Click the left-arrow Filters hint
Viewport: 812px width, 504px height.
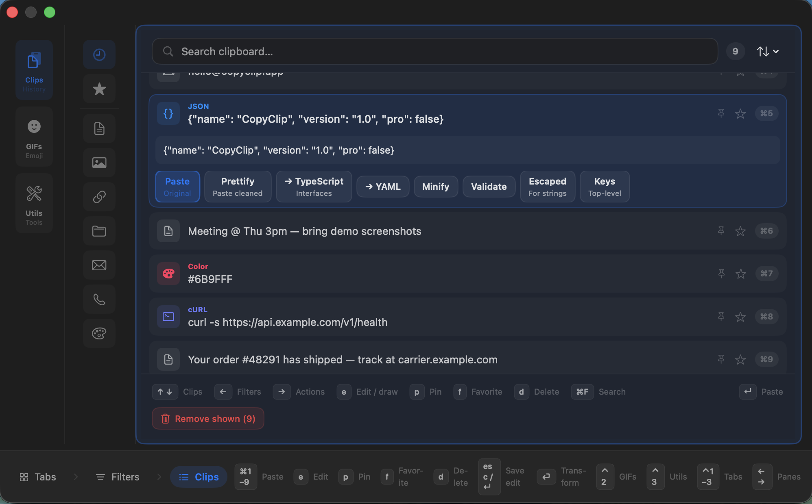point(238,392)
